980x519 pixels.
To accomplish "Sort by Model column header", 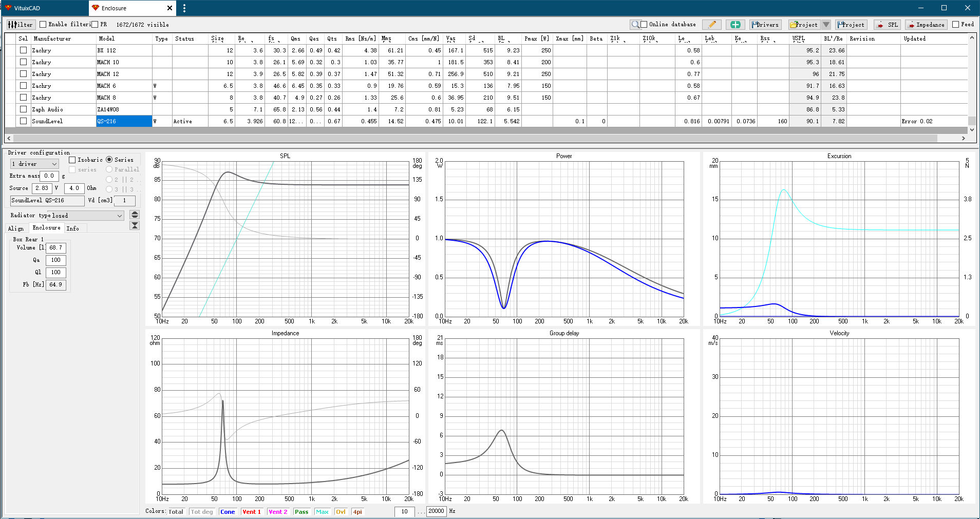I will click(124, 39).
